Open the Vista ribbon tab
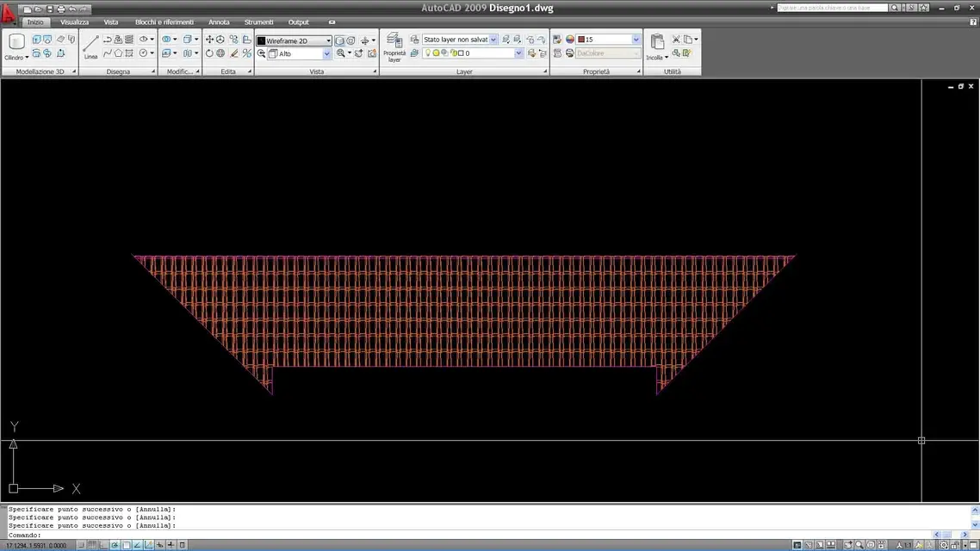Viewport: 980px width, 551px height. [110, 22]
